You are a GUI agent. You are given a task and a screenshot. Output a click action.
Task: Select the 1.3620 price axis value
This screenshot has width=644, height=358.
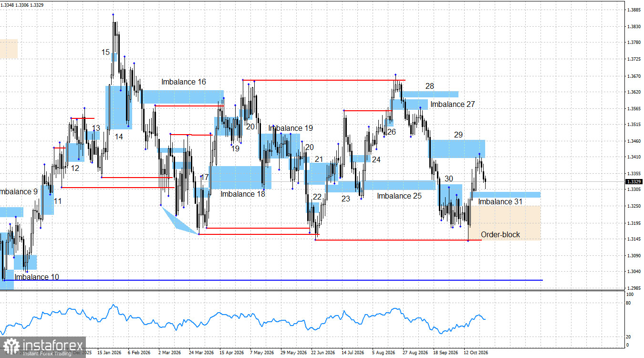click(x=634, y=92)
